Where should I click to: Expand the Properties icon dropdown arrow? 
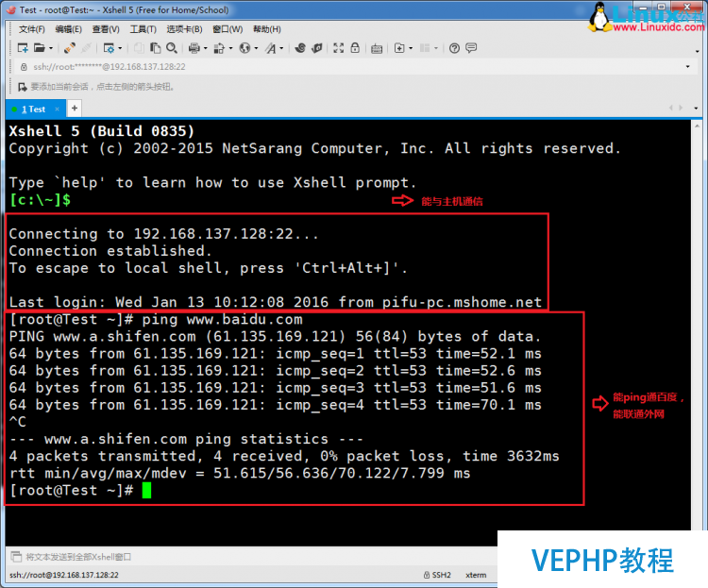(120, 48)
